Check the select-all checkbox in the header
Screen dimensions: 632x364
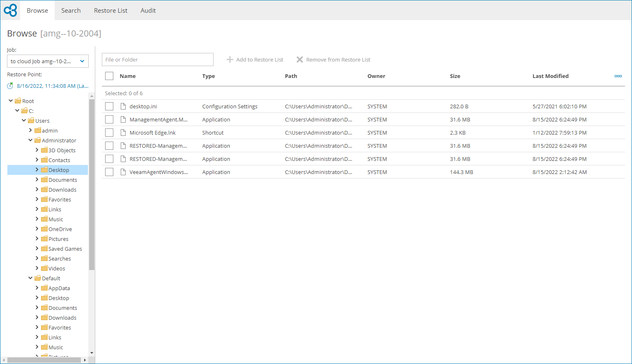tap(109, 76)
